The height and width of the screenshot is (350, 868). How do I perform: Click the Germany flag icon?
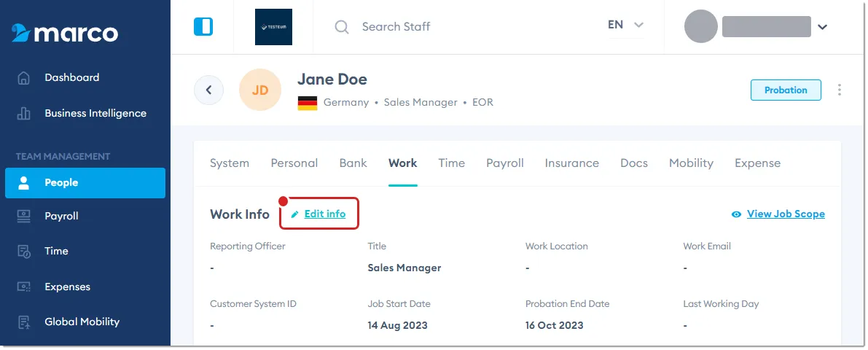308,103
